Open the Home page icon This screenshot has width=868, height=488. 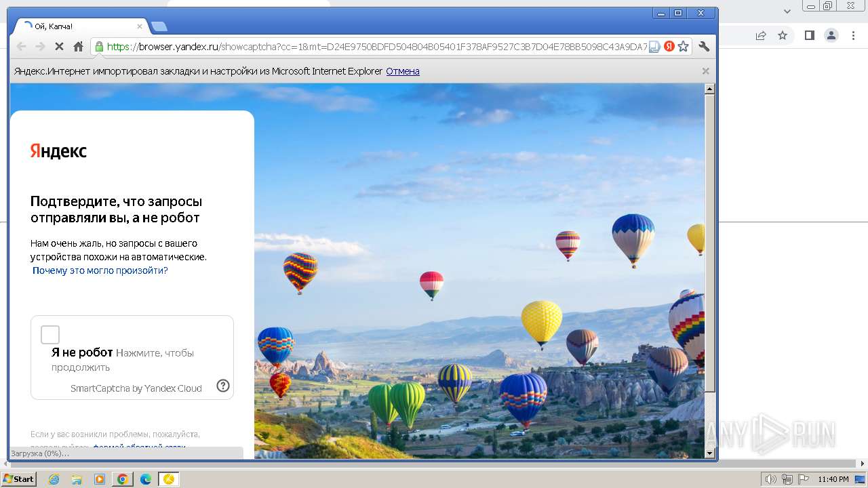78,47
